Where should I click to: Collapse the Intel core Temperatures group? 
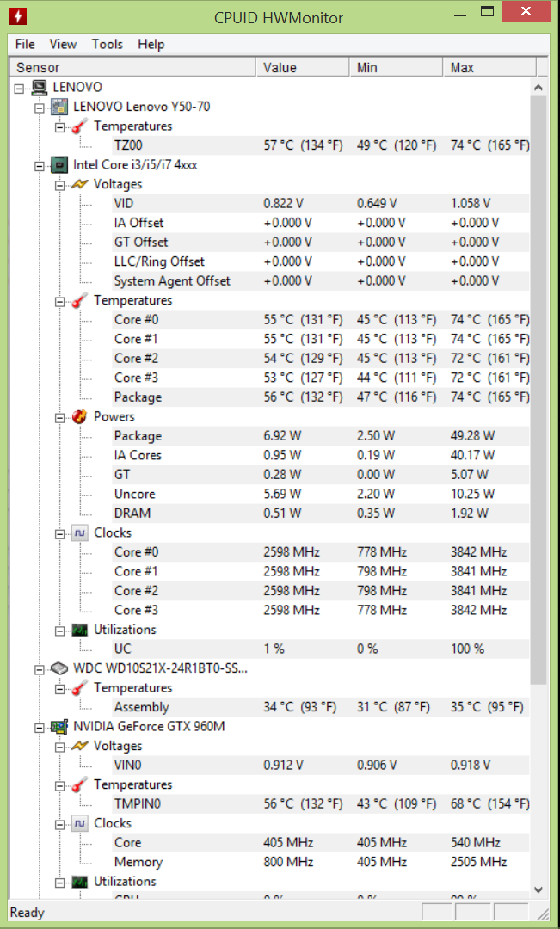[x=60, y=302]
